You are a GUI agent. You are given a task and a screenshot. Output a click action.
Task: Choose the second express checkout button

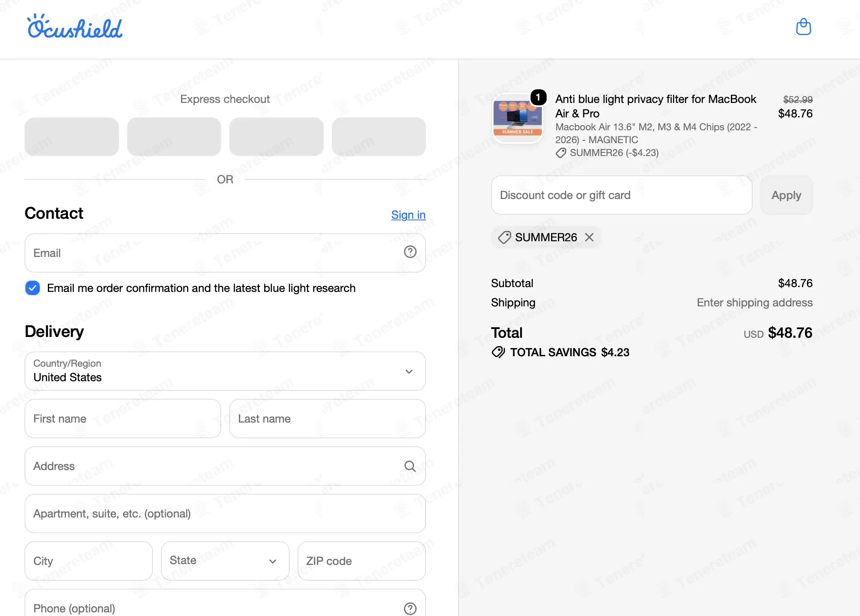click(x=174, y=137)
